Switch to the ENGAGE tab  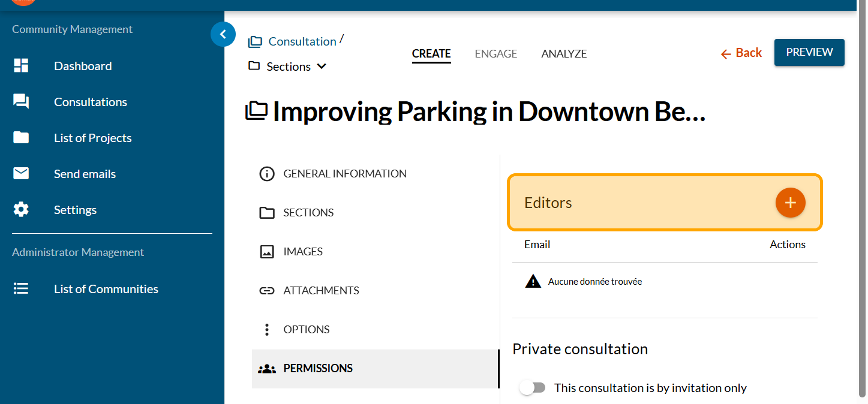click(495, 54)
